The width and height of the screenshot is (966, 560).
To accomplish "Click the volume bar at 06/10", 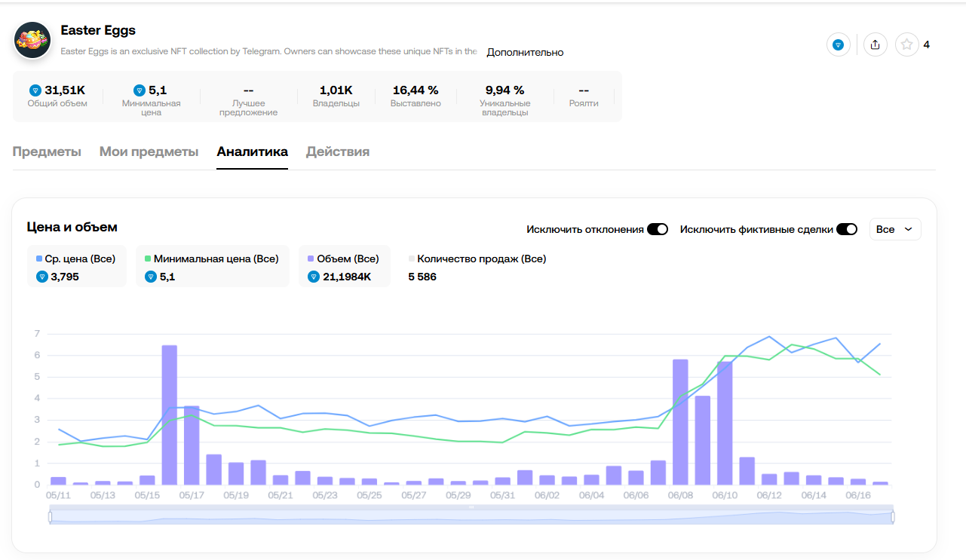I will (x=725, y=423).
